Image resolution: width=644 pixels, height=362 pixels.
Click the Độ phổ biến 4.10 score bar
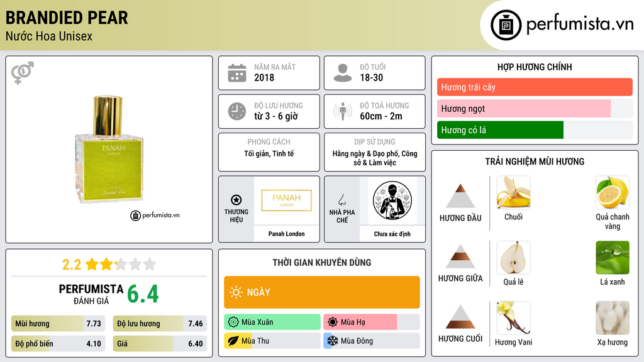(58, 344)
